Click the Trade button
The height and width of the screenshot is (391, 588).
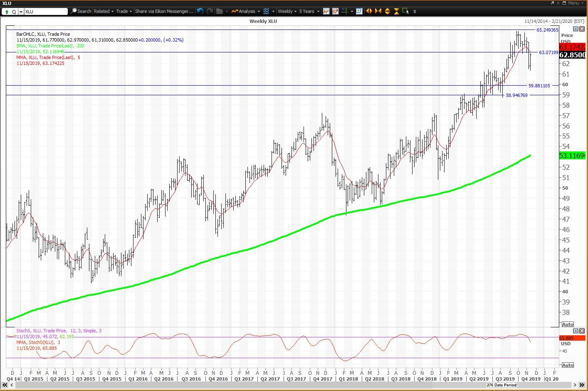[x=123, y=11]
